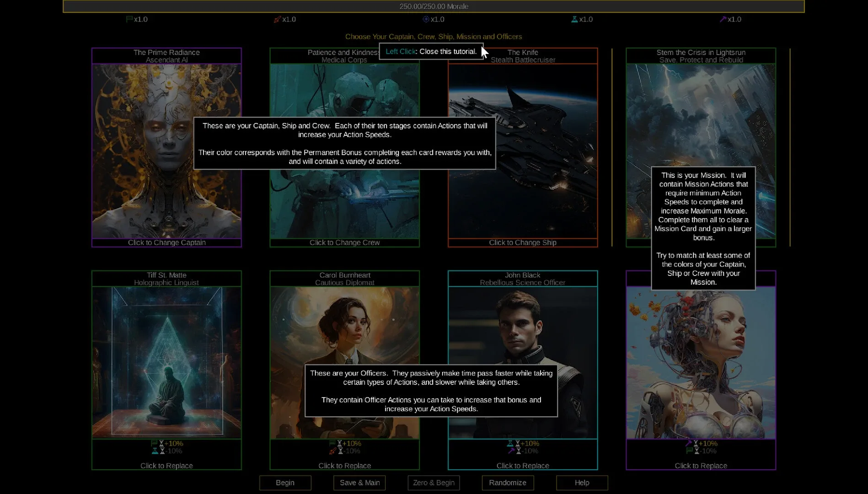The height and width of the screenshot is (494, 868).
Task: Click flask bonus icon under John Black
Action: coord(510,443)
